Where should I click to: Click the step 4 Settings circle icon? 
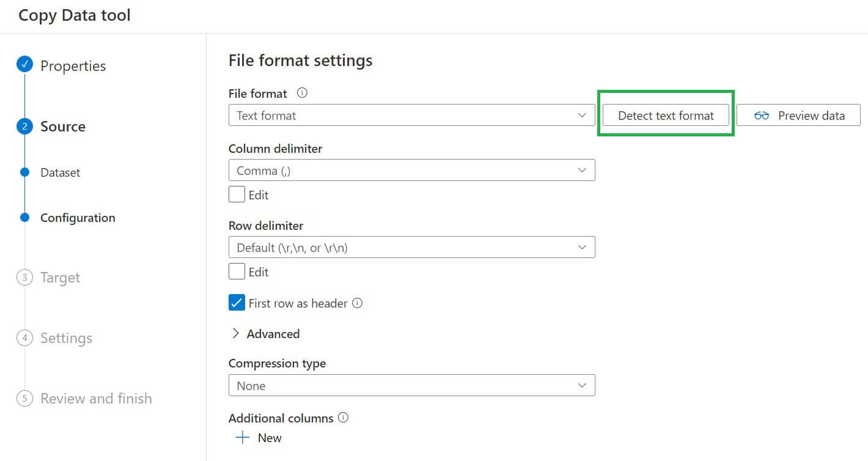(x=24, y=338)
